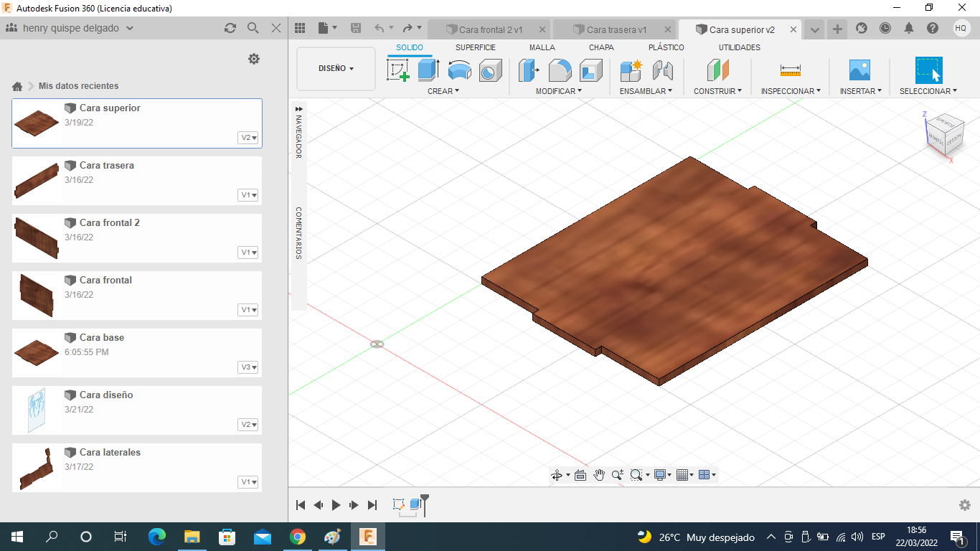Expand the DISEÑO workspace dropdown
The image size is (980, 551).
pos(336,69)
